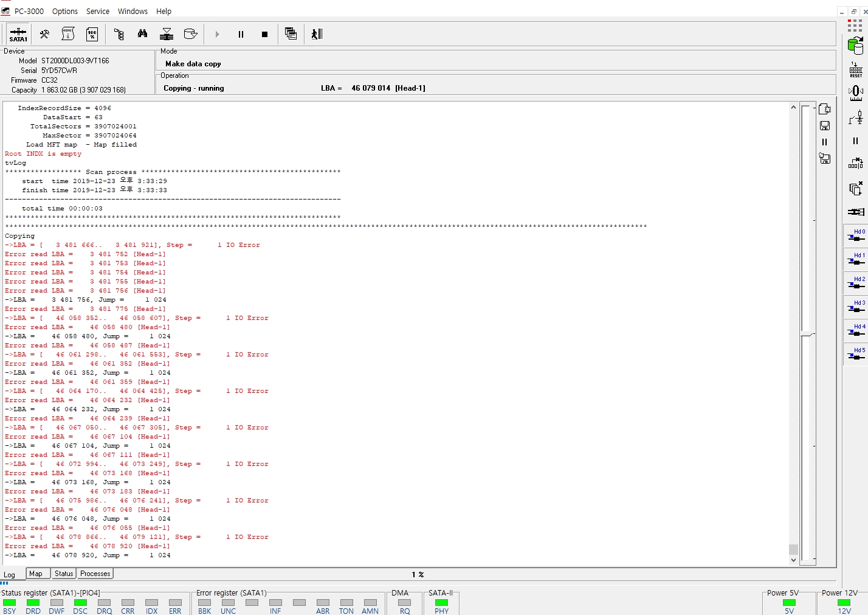Click the "Make data copy" mode text

[193, 64]
